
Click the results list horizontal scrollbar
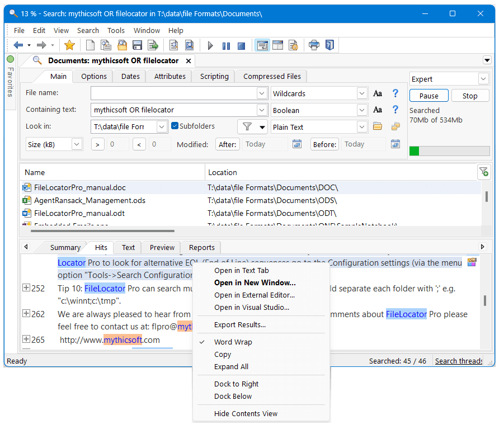[103, 231]
